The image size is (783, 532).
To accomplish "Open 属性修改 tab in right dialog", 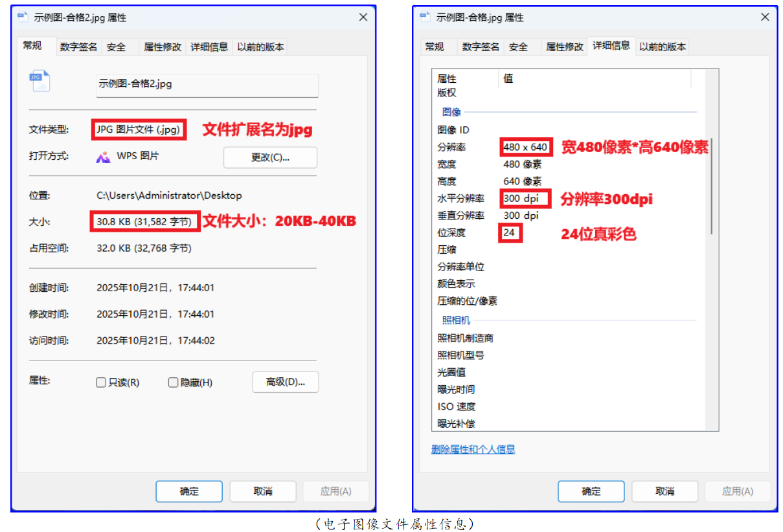I will [x=565, y=47].
